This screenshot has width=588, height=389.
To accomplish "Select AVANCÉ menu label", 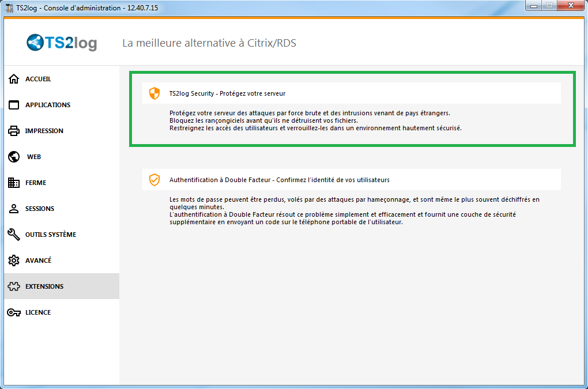I will point(38,260).
